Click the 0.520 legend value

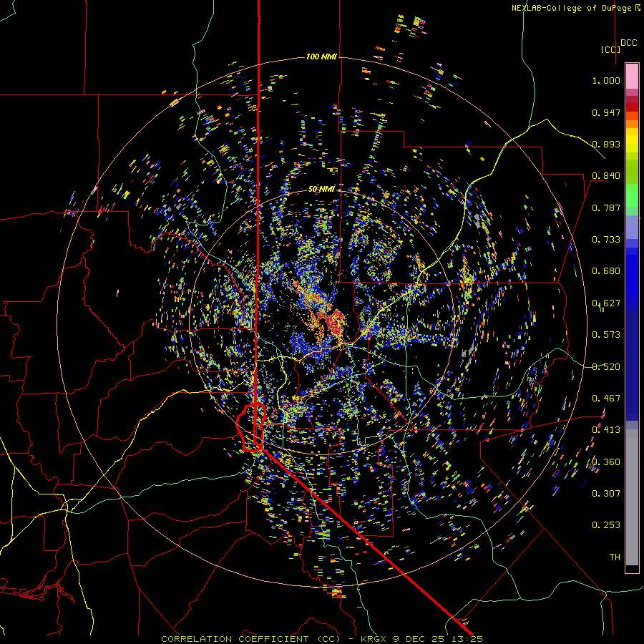606,367
